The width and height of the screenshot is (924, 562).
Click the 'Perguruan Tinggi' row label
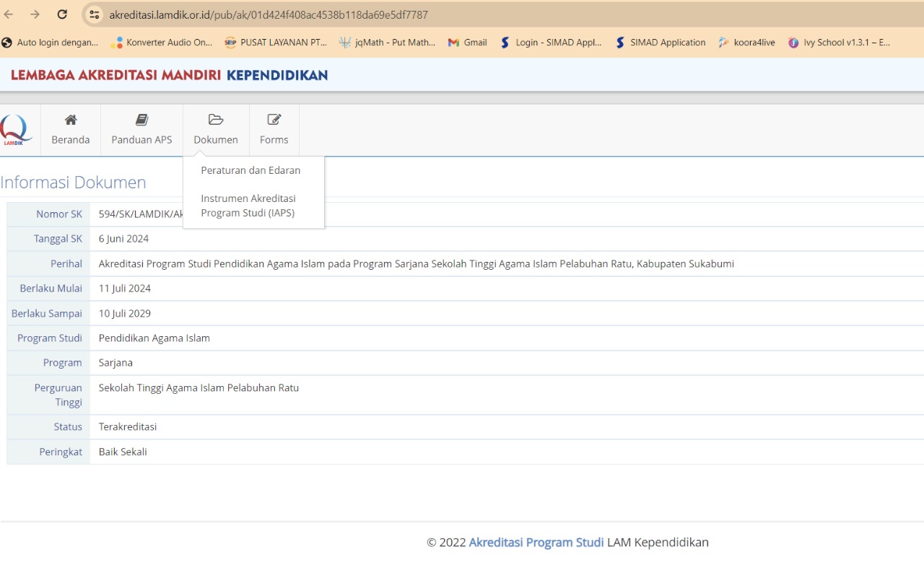click(x=58, y=395)
